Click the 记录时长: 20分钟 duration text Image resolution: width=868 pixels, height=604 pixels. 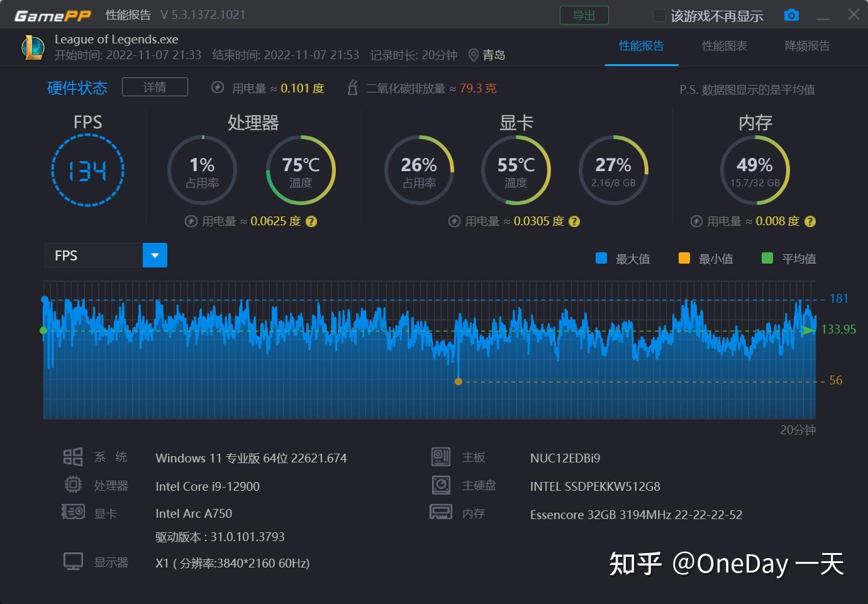point(414,55)
